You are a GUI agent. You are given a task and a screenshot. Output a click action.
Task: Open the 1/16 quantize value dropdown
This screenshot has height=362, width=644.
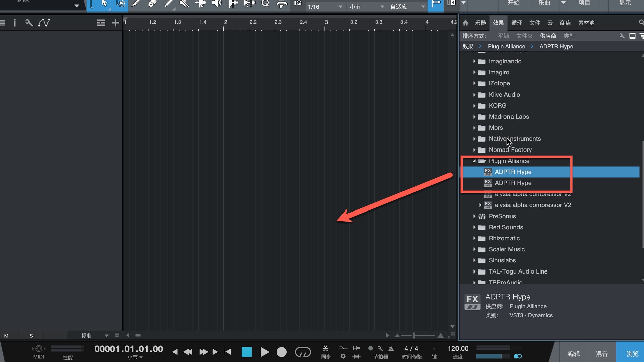click(325, 7)
